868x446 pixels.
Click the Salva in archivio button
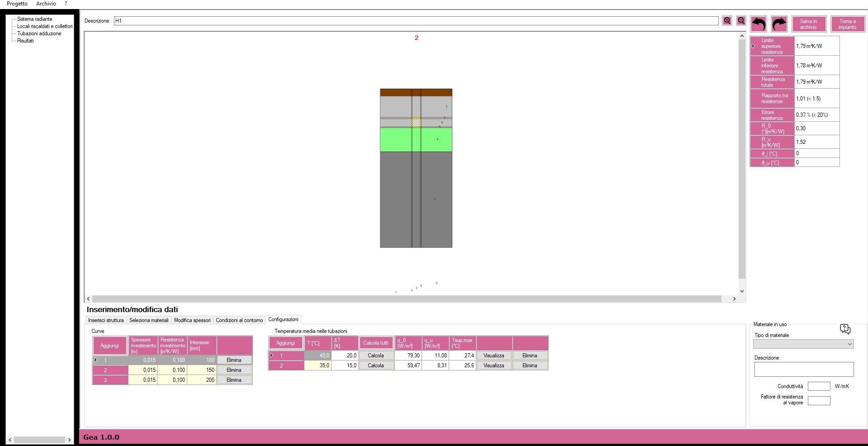pos(809,24)
